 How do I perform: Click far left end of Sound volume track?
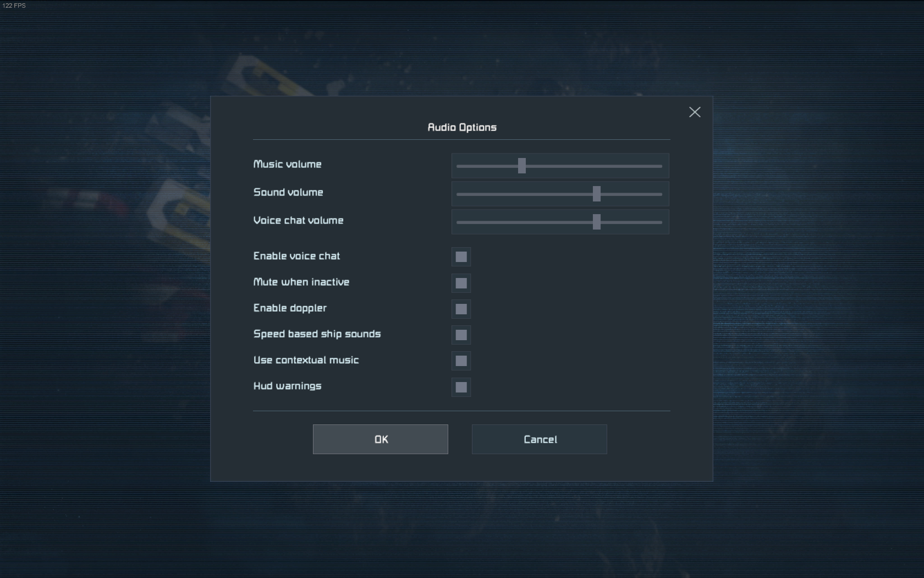459,194
